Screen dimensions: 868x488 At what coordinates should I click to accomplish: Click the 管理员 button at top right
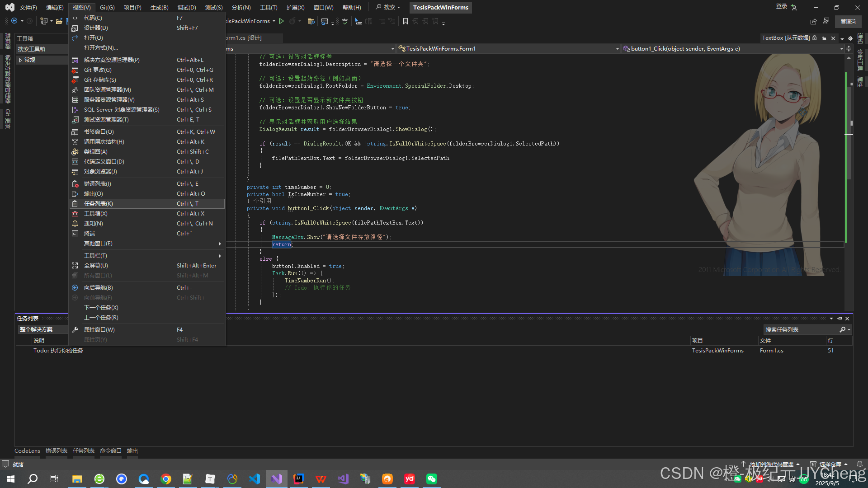point(848,21)
